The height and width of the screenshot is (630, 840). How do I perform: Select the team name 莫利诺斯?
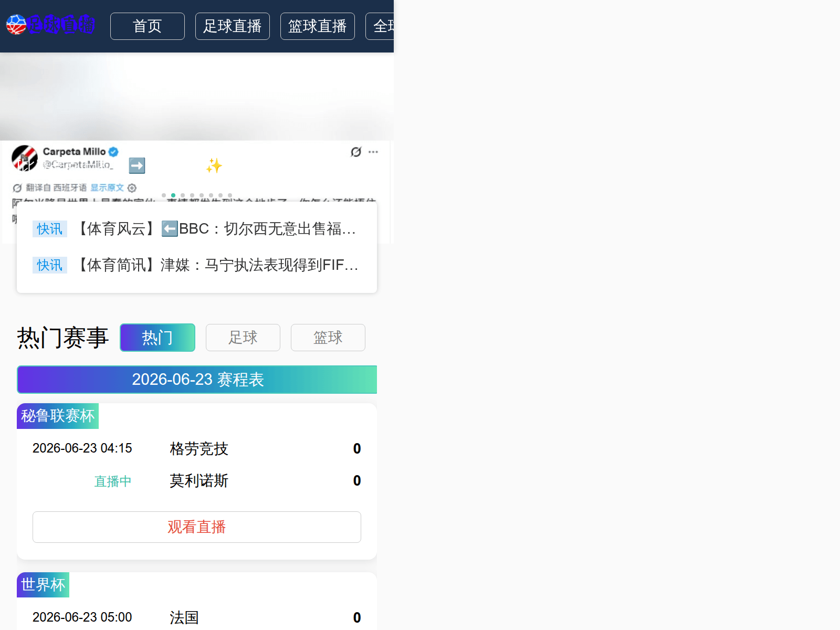[x=199, y=481]
